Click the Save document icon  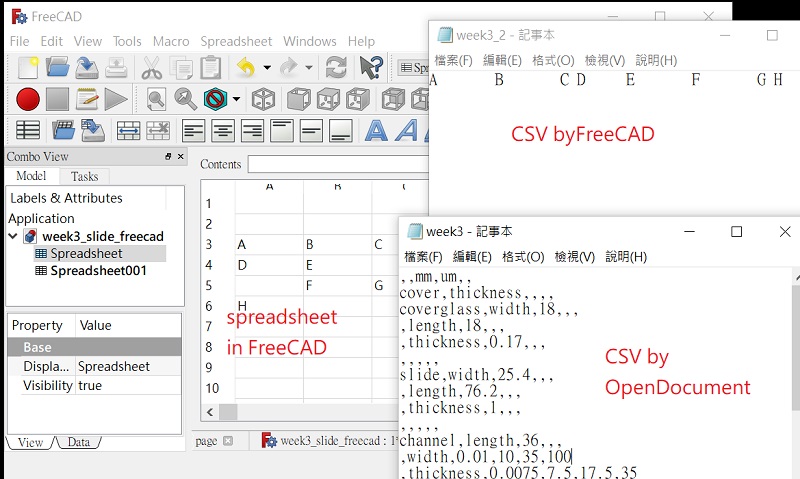pyautogui.click(x=87, y=67)
